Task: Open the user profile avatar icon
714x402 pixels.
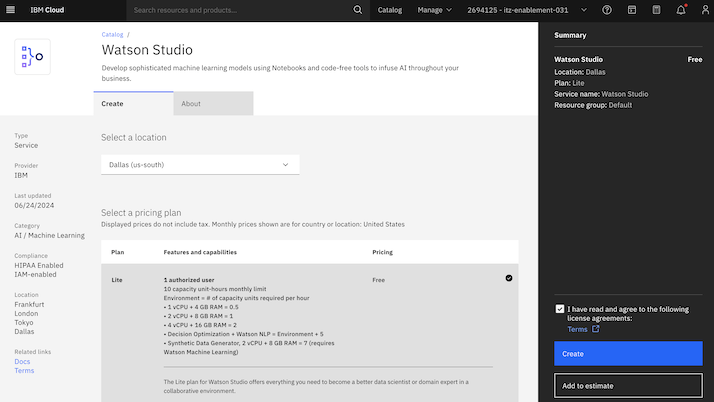Action: pos(705,10)
